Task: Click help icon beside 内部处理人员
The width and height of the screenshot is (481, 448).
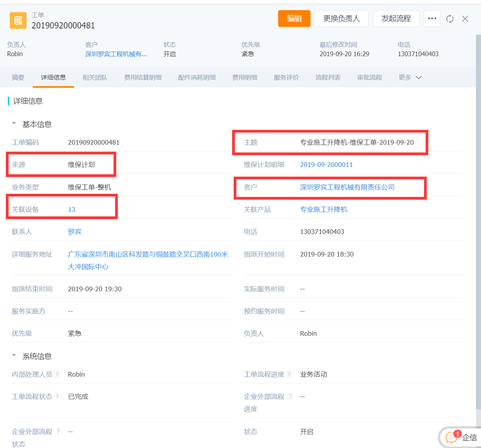Action: pos(57,374)
